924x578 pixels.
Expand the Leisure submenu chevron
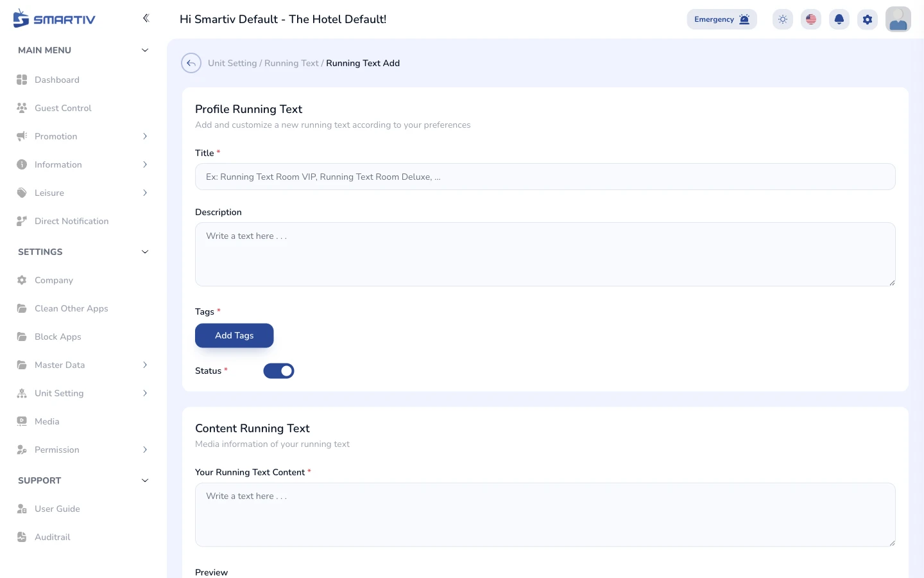[145, 193]
